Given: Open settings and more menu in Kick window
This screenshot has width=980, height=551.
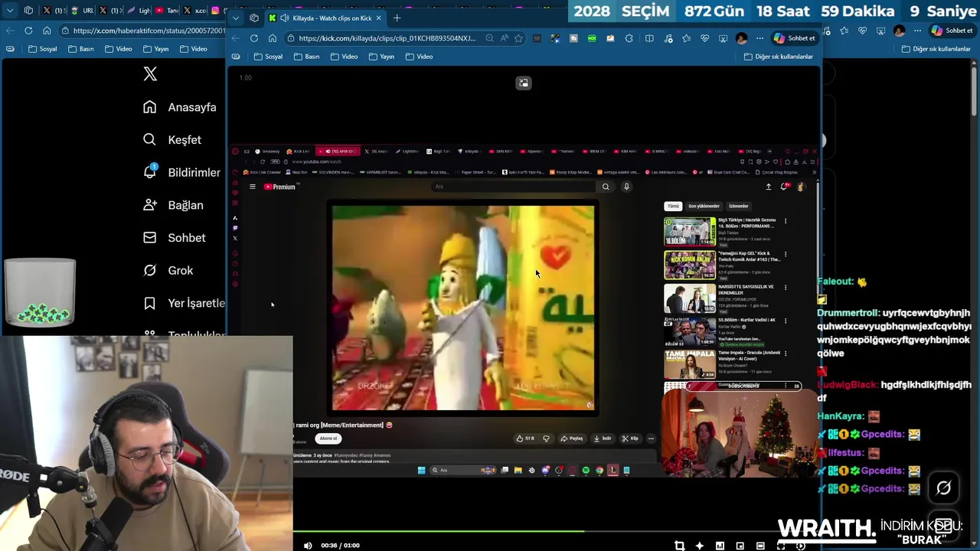Looking at the screenshot, I should point(759,38).
